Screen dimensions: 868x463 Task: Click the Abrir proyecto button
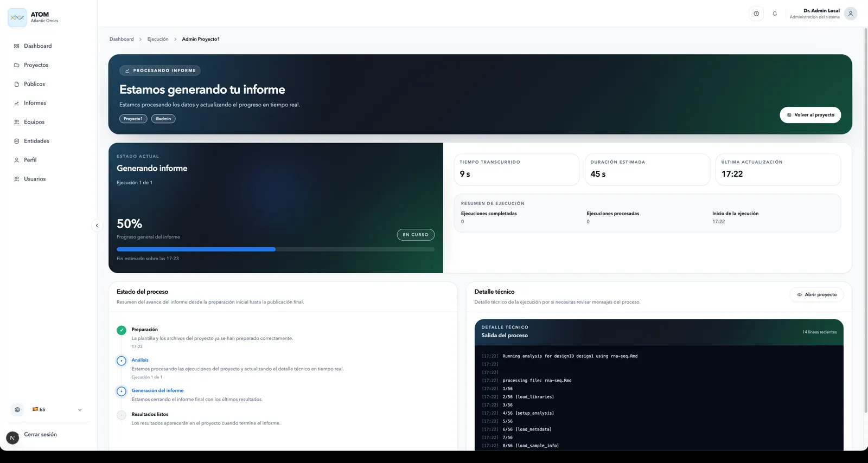tap(816, 295)
